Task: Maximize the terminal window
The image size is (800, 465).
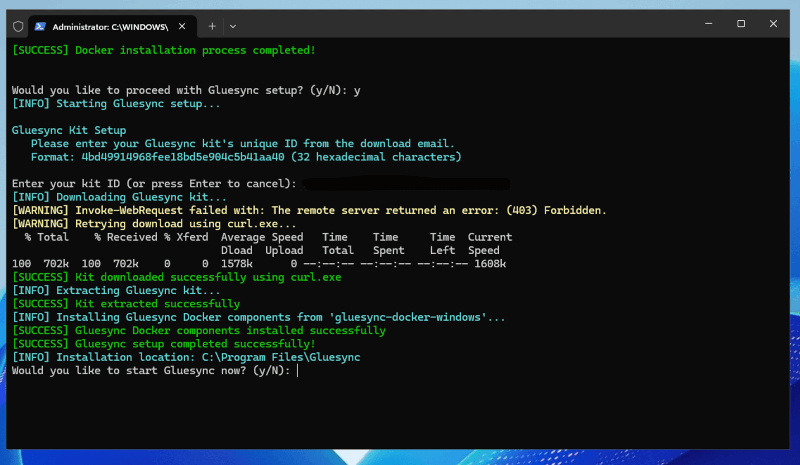Action: click(741, 23)
